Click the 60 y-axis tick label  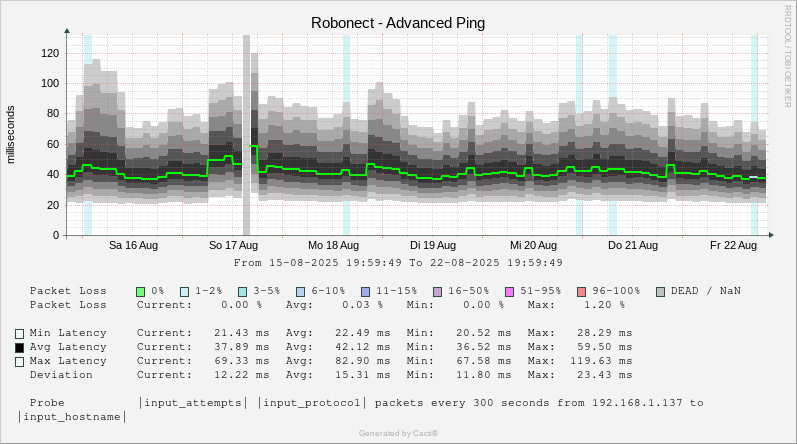point(53,144)
